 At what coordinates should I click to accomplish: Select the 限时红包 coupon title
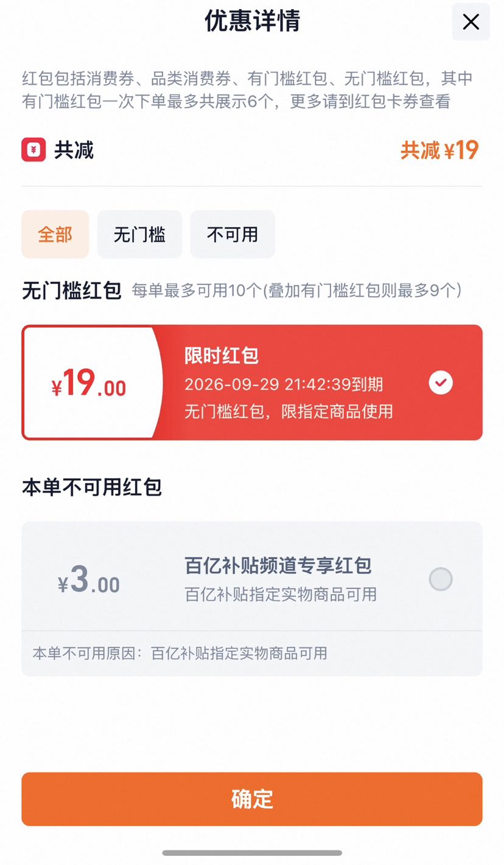[222, 356]
